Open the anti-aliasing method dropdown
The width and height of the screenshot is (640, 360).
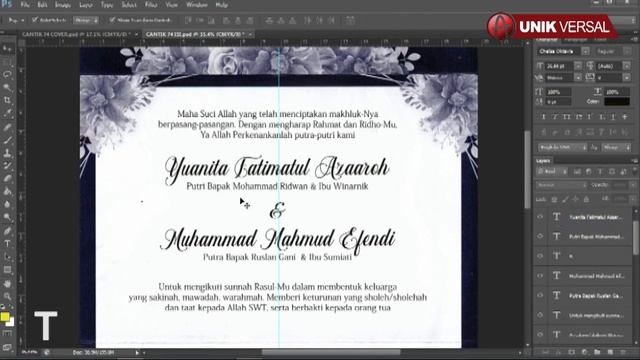point(616,147)
